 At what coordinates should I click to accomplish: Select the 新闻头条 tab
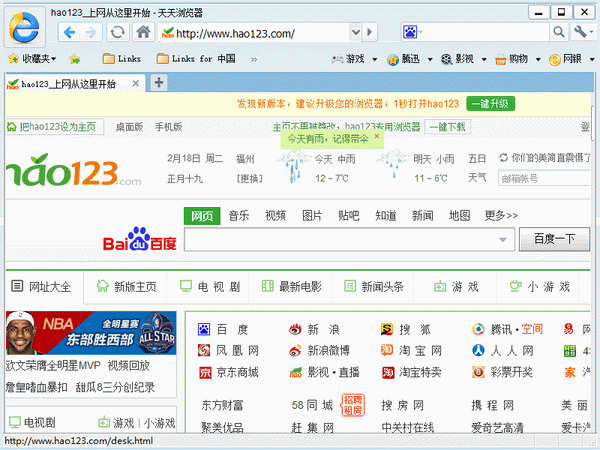[374, 287]
